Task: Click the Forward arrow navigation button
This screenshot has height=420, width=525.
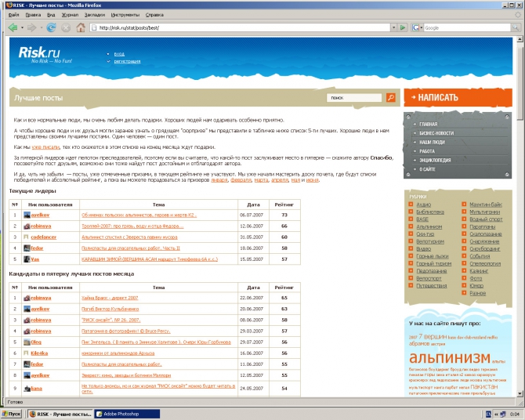Action: [x=32, y=27]
